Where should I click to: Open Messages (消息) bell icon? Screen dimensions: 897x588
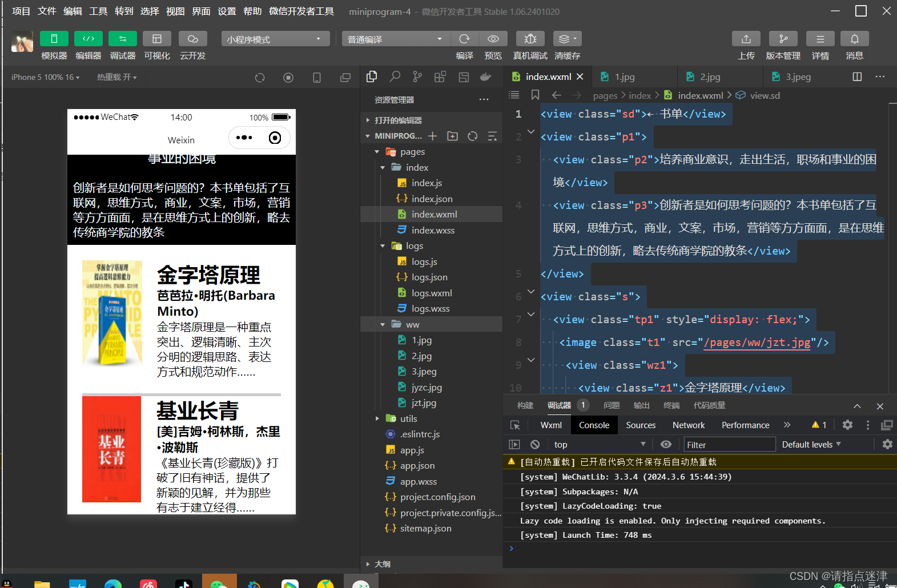point(855,39)
